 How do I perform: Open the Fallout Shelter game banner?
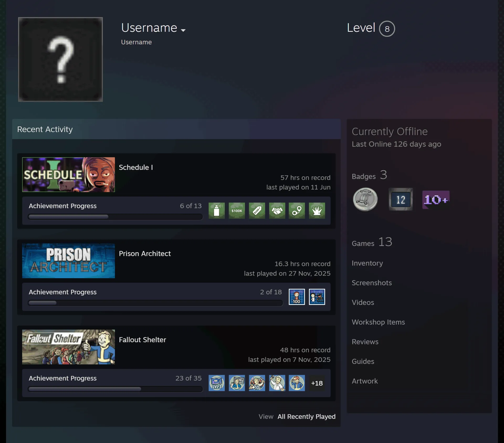tap(69, 347)
